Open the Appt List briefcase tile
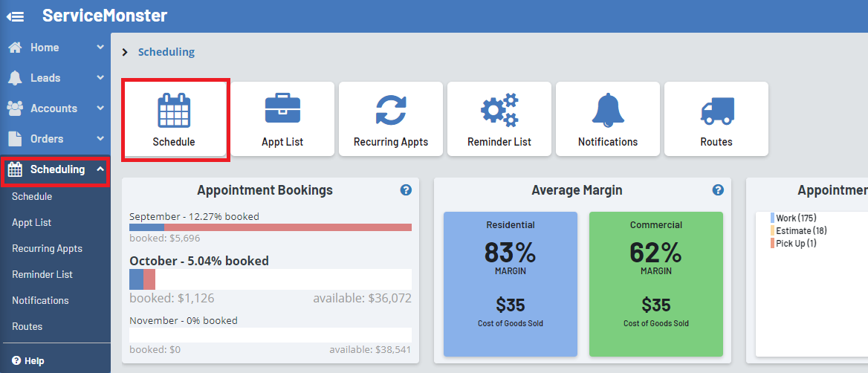Screen dimensions: 868x373 coord(282,119)
